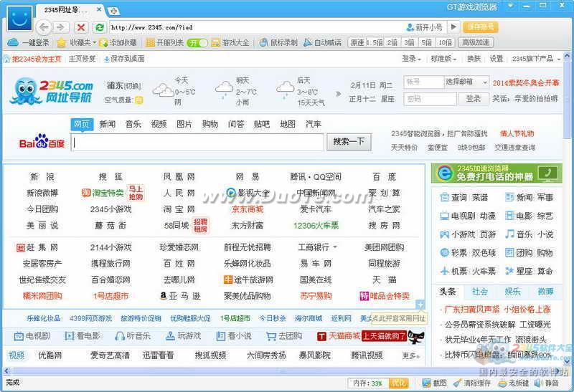Select 原速 normal speed
Viewport: 574px width, 392px height.
click(357, 42)
